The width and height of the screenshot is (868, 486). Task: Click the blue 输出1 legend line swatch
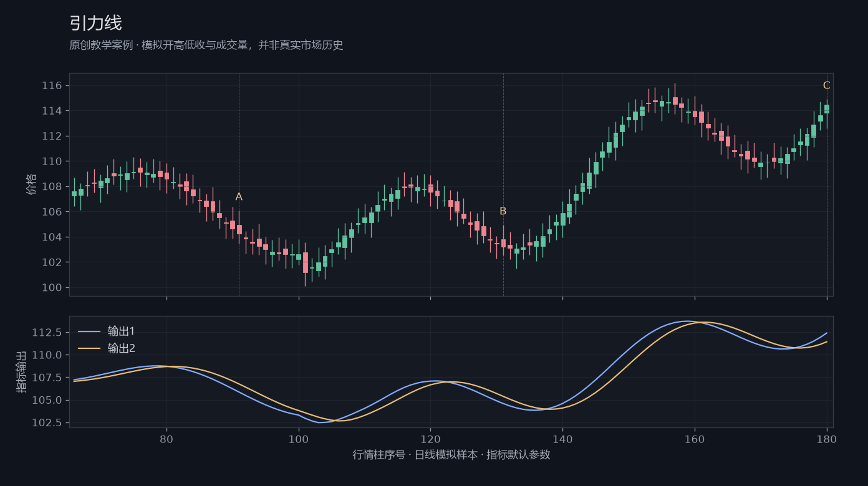[89, 331]
